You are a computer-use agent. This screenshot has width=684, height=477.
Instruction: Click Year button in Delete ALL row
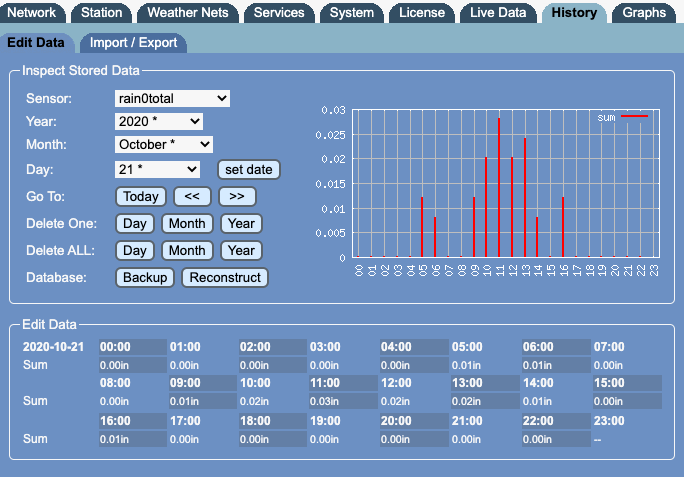pos(240,250)
